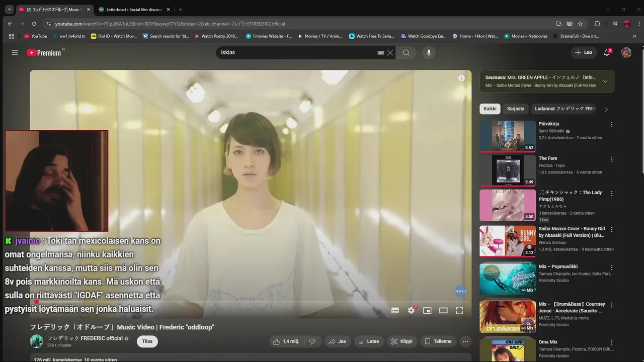644x362 pixels.
Task: Open the notifications bell
Action: (607, 52)
